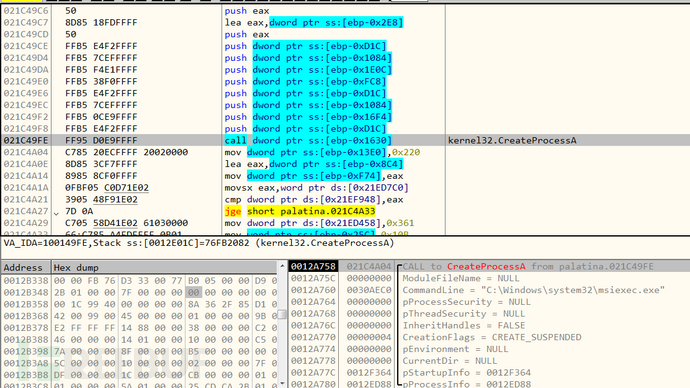The width and height of the screenshot is (690, 388).
Task: Select the CreationFlags = CREATE_SUSPENDED stack line
Action: (492, 337)
